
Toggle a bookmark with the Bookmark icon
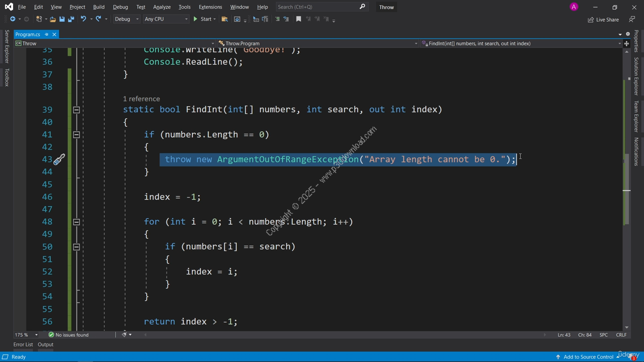pyautogui.click(x=298, y=19)
